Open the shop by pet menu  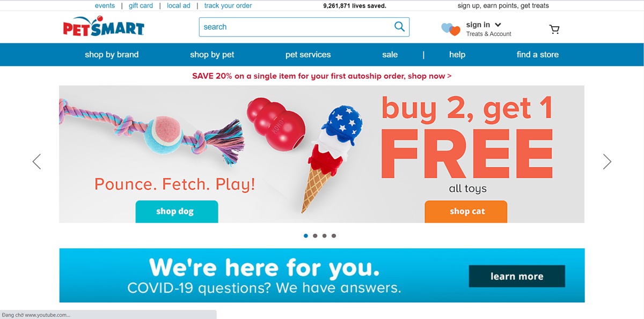(x=212, y=55)
